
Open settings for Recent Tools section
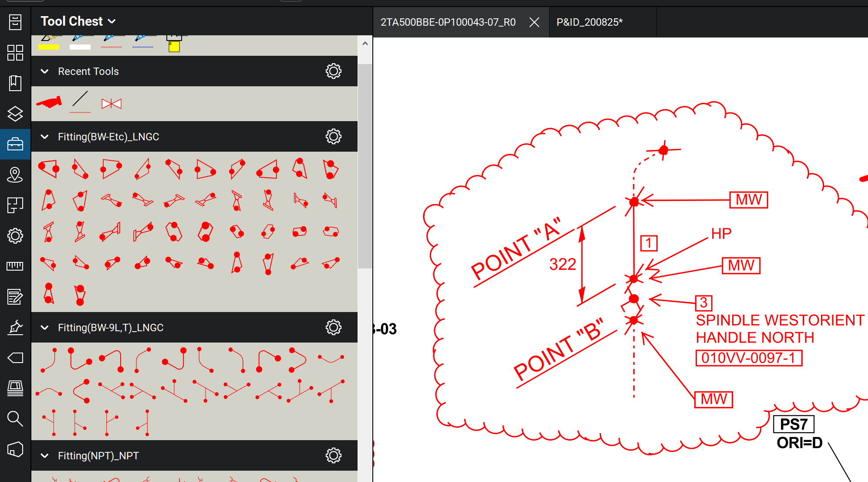coord(333,71)
